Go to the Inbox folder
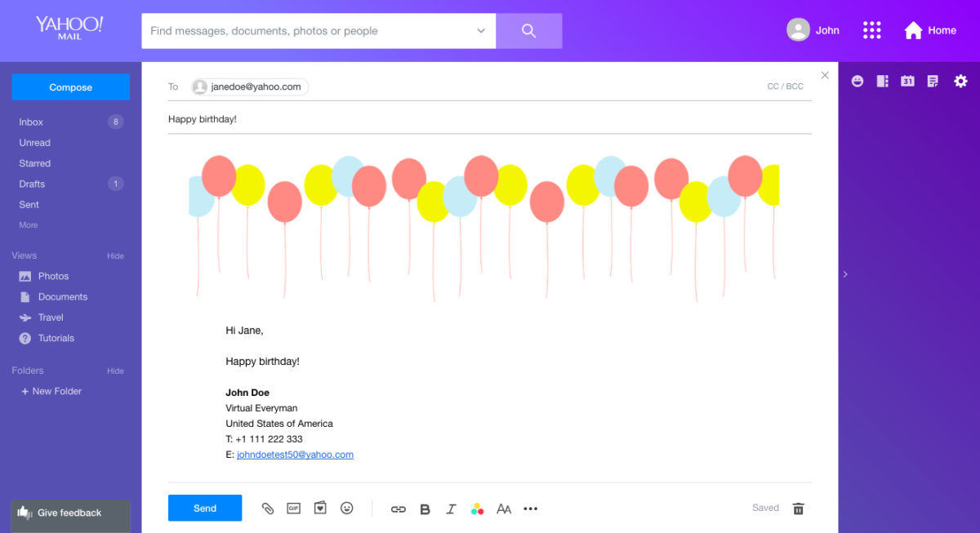Image resolution: width=980 pixels, height=533 pixels. (30, 122)
